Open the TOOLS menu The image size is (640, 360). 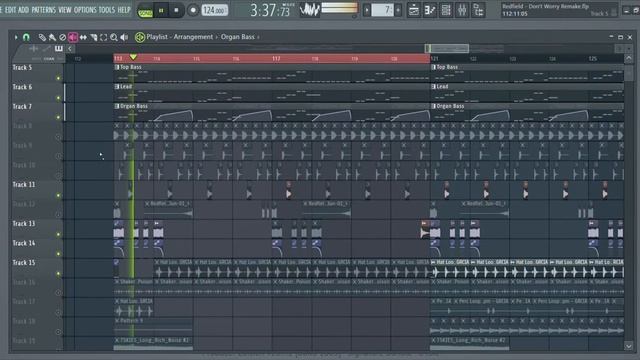coord(107,10)
